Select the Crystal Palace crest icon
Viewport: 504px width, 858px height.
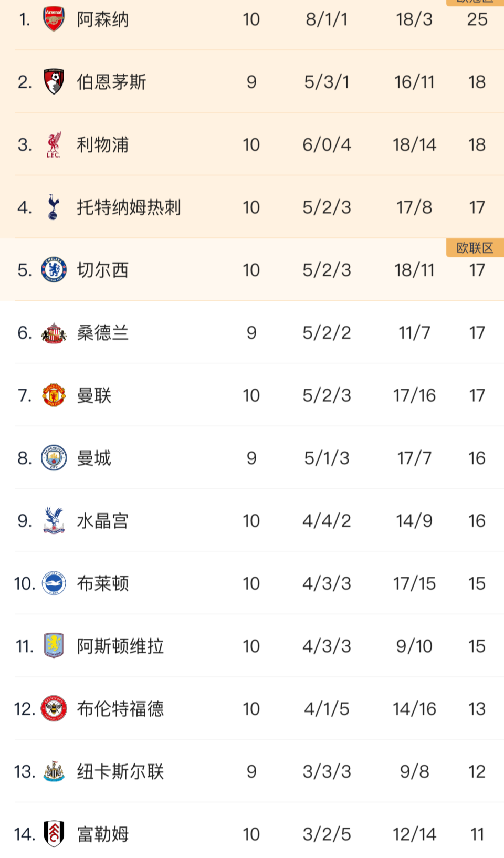coord(54,520)
